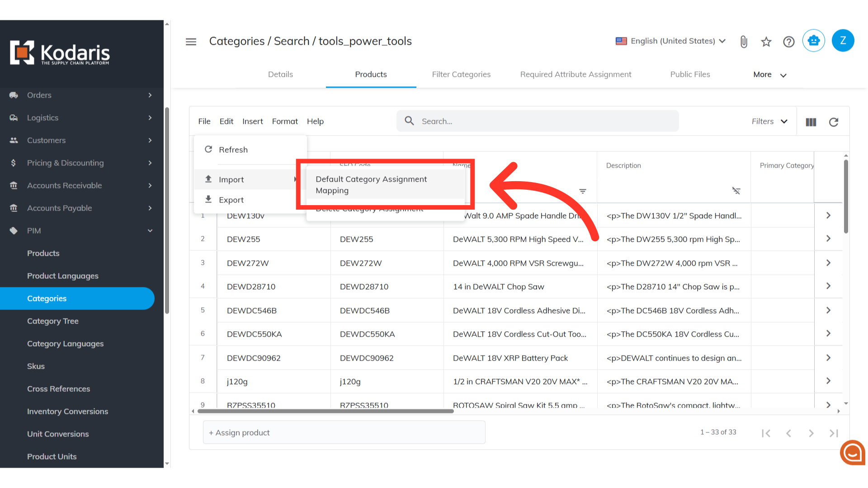This screenshot has width=868, height=488.
Task: Select Default Category Assignment Mapping
Action: (371, 184)
